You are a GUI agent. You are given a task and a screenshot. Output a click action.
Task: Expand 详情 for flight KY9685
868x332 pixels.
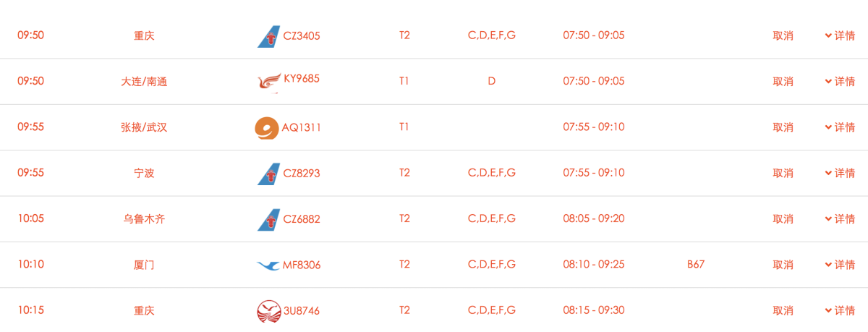839,82
